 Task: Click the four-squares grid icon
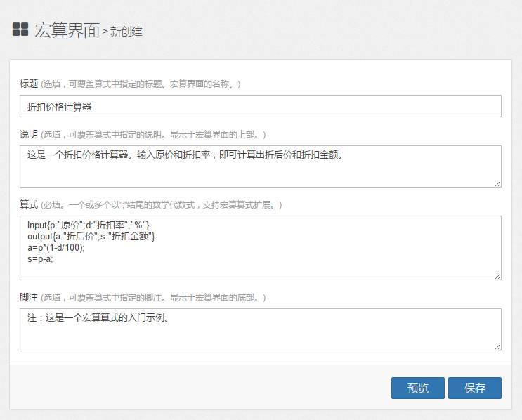click(20, 29)
